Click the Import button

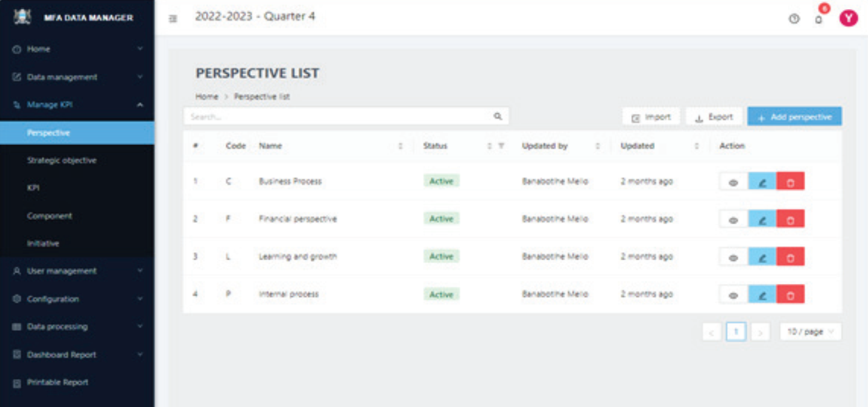651,117
